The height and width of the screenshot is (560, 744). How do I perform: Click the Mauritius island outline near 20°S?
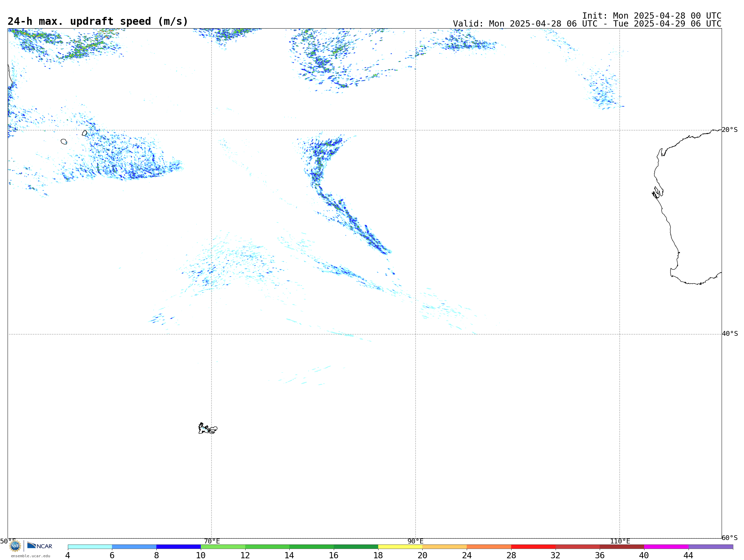(x=84, y=133)
